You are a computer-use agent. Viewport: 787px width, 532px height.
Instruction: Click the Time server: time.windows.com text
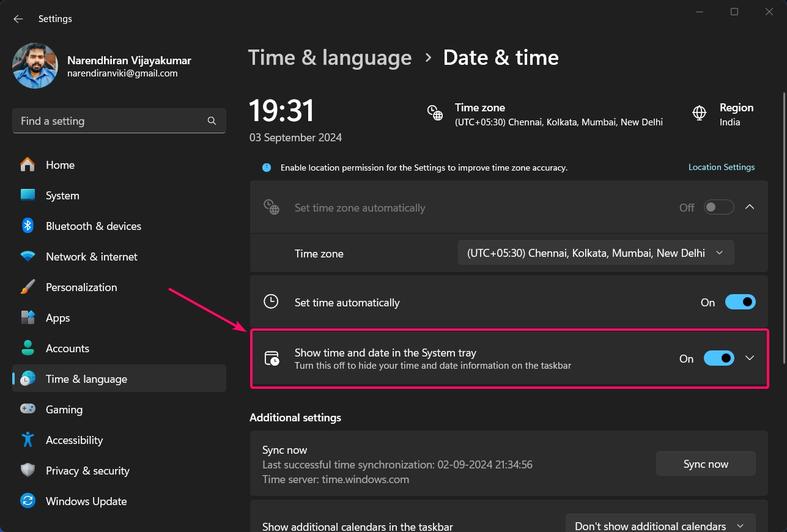tap(336, 479)
